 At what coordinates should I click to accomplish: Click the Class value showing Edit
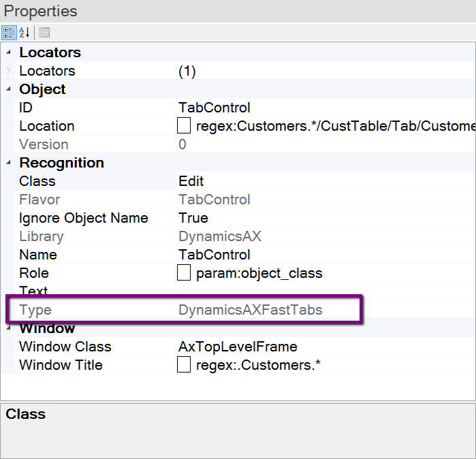tap(191, 181)
